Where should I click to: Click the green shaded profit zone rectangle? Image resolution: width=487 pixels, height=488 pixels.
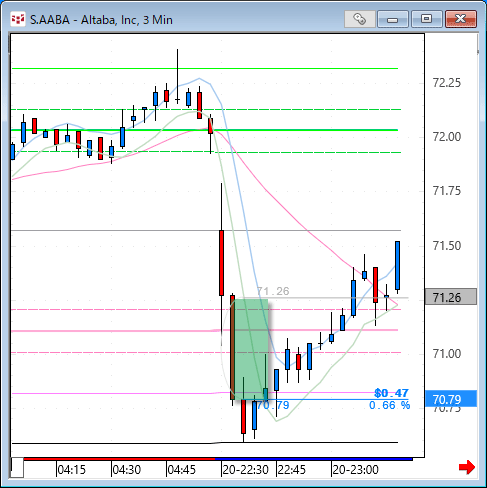coord(252,349)
